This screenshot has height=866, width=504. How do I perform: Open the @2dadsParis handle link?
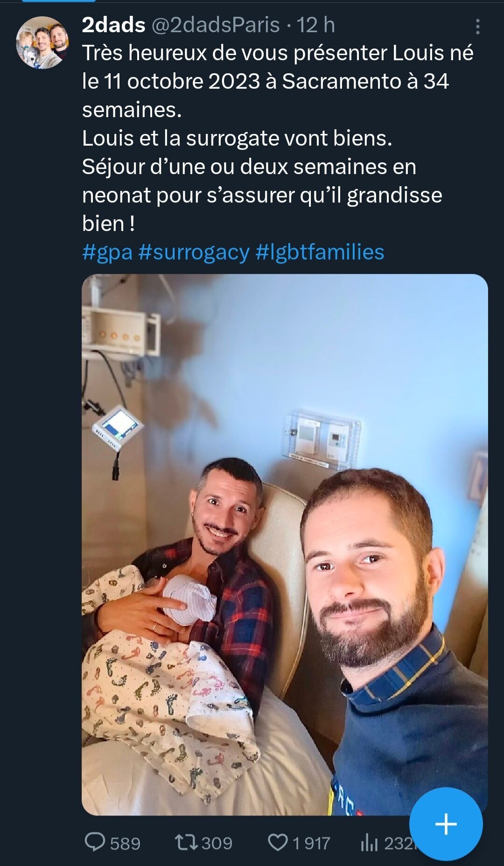click(x=216, y=25)
